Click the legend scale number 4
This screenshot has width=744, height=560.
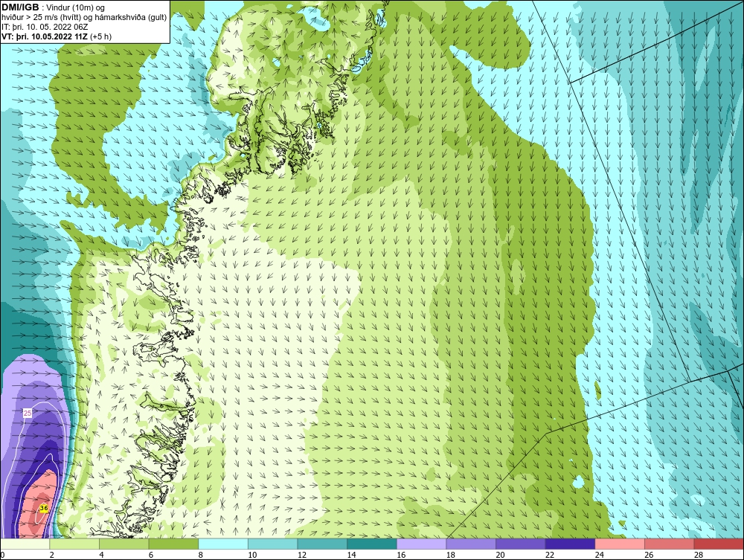pos(101,555)
